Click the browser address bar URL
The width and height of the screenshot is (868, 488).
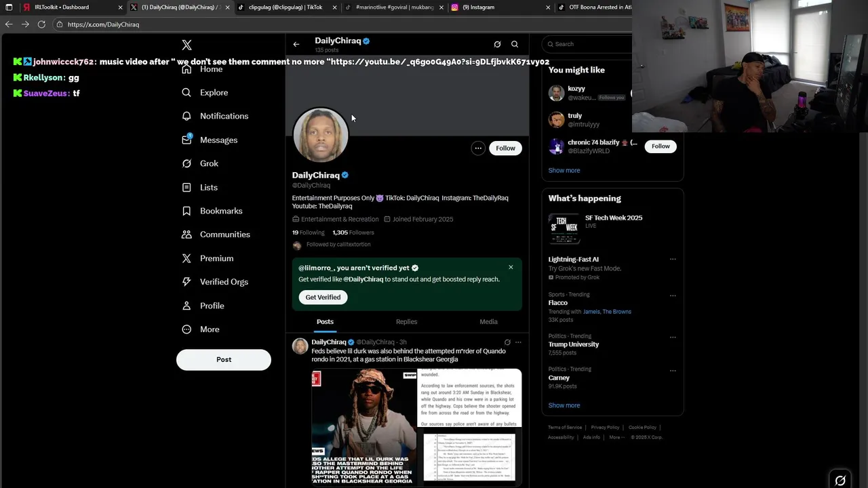tap(103, 24)
